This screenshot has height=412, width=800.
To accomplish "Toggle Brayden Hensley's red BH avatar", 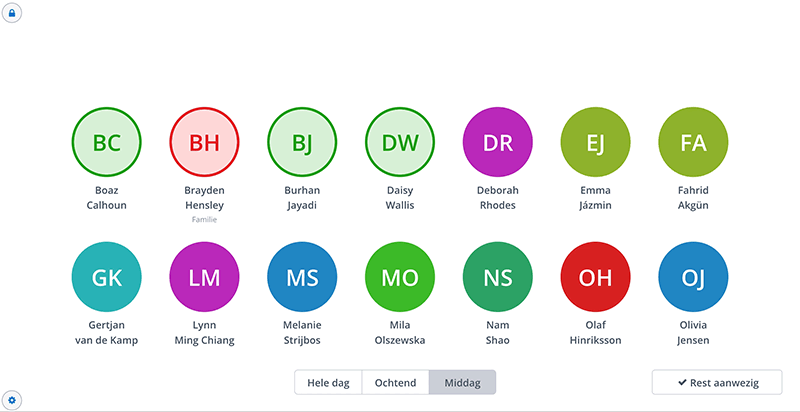I will 205,142.
